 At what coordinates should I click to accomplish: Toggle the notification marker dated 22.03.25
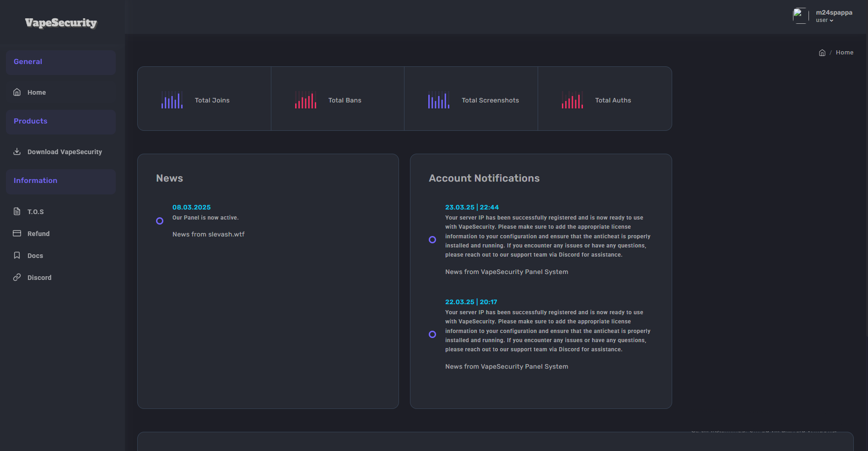(x=432, y=334)
